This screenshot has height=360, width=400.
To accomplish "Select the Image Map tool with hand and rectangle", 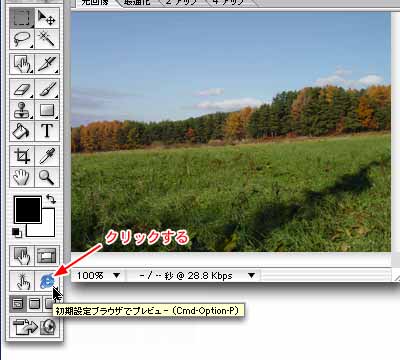I will click(22, 64).
